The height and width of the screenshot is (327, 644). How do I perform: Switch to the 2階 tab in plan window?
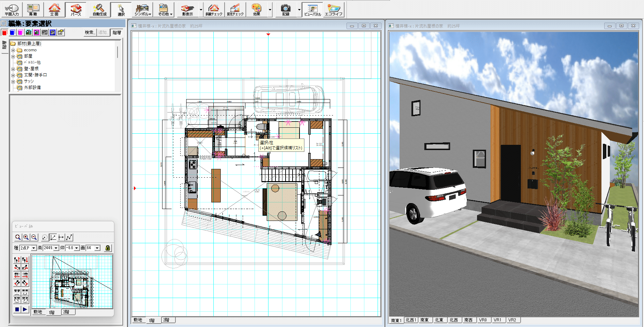click(x=167, y=320)
